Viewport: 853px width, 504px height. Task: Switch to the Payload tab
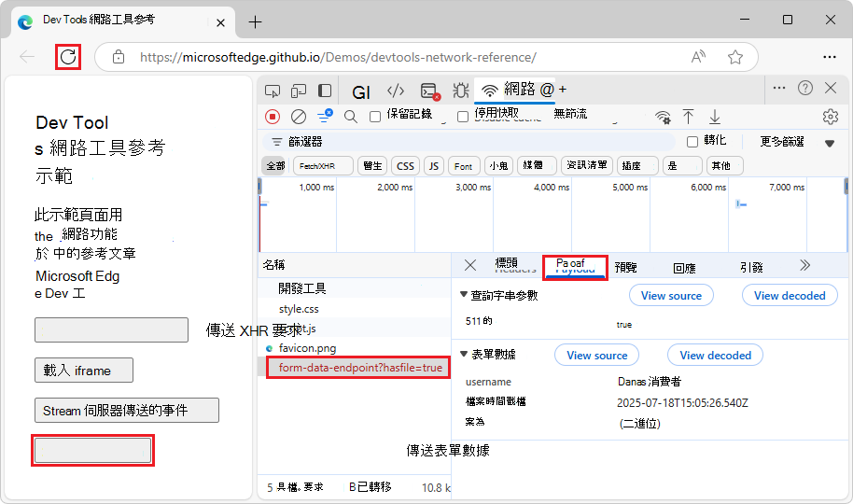[575, 267]
